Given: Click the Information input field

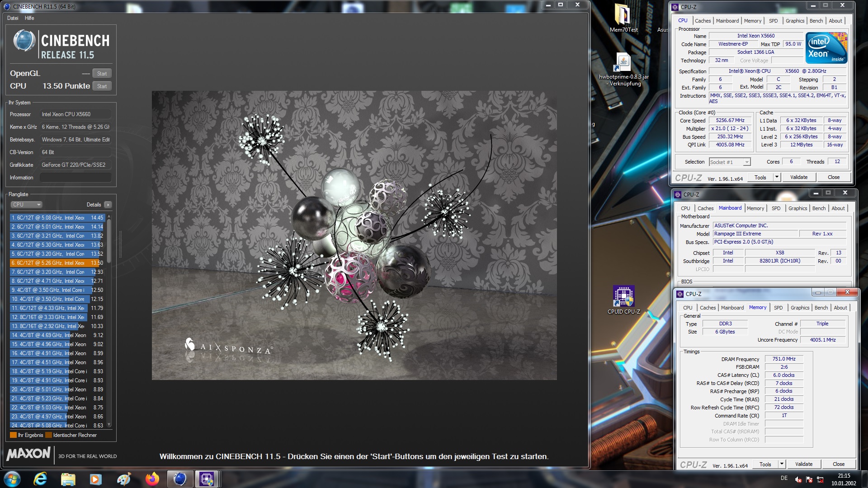Looking at the screenshot, I should click(75, 178).
